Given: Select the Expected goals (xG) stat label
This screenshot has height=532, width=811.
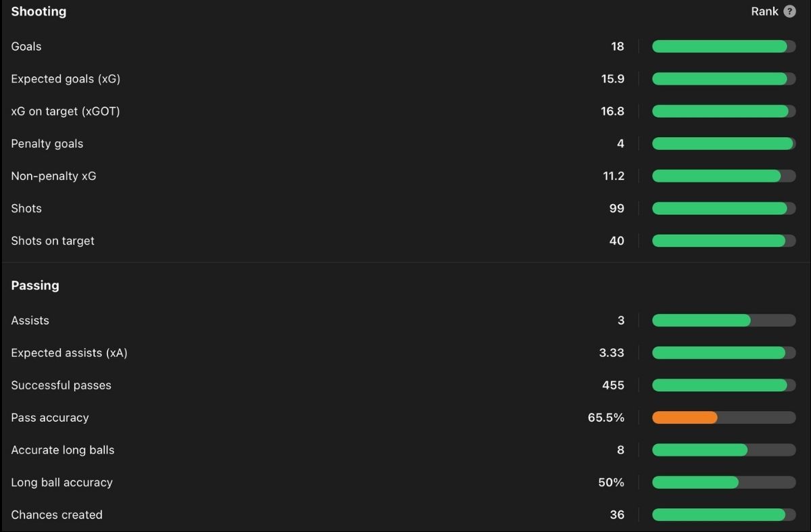Looking at the screenshot, I should click(66, 79).
